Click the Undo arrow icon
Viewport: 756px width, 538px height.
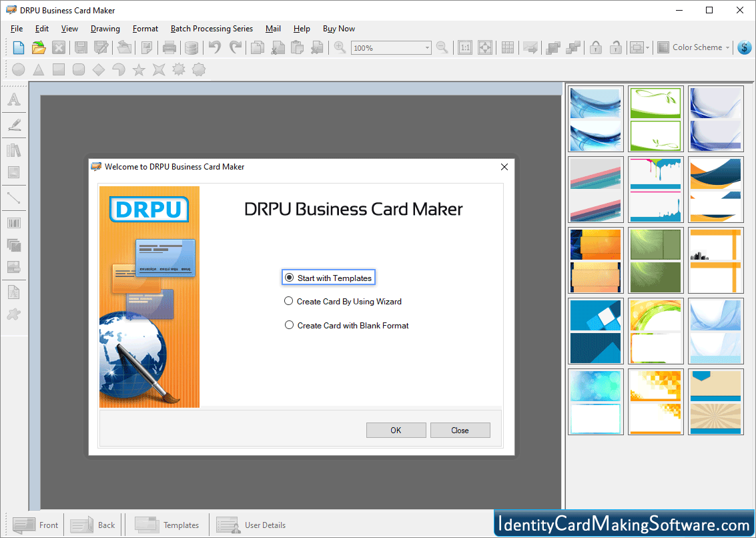point(215,47)
